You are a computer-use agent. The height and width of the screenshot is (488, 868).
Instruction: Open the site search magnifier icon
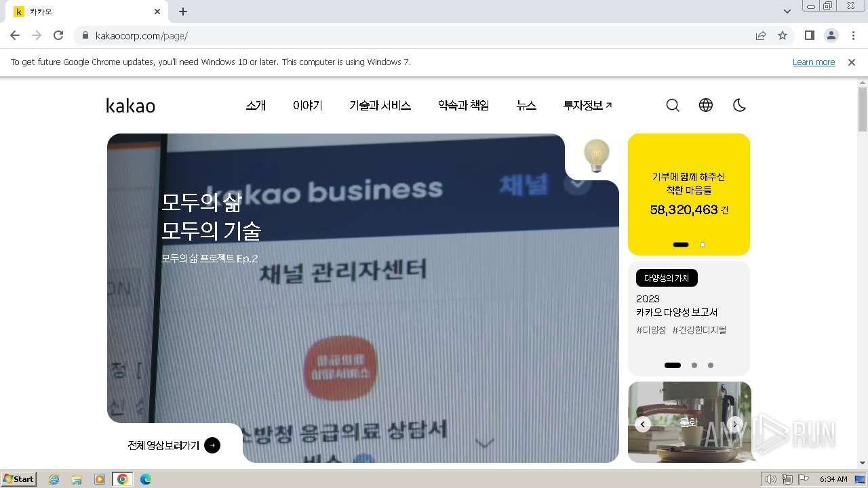pos(673,105)
